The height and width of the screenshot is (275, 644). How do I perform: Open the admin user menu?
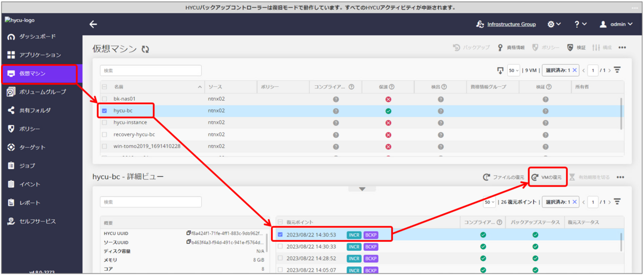coord(616,25)
